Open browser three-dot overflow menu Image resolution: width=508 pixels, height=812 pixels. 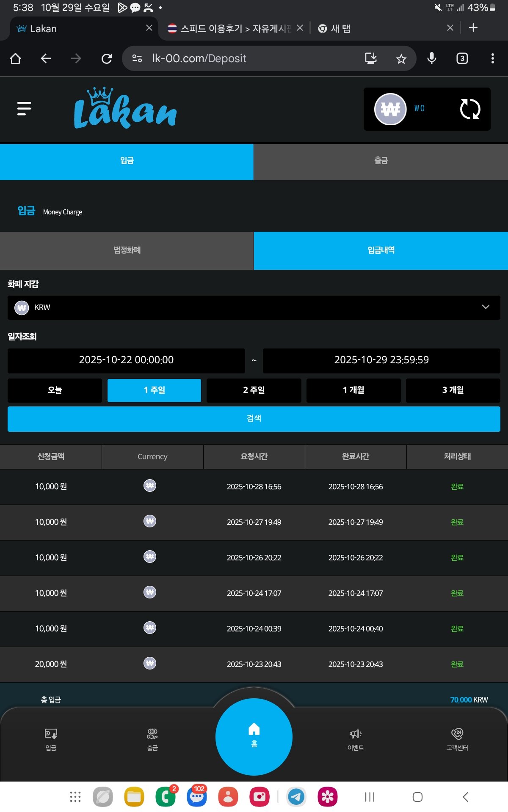point(492,59)
